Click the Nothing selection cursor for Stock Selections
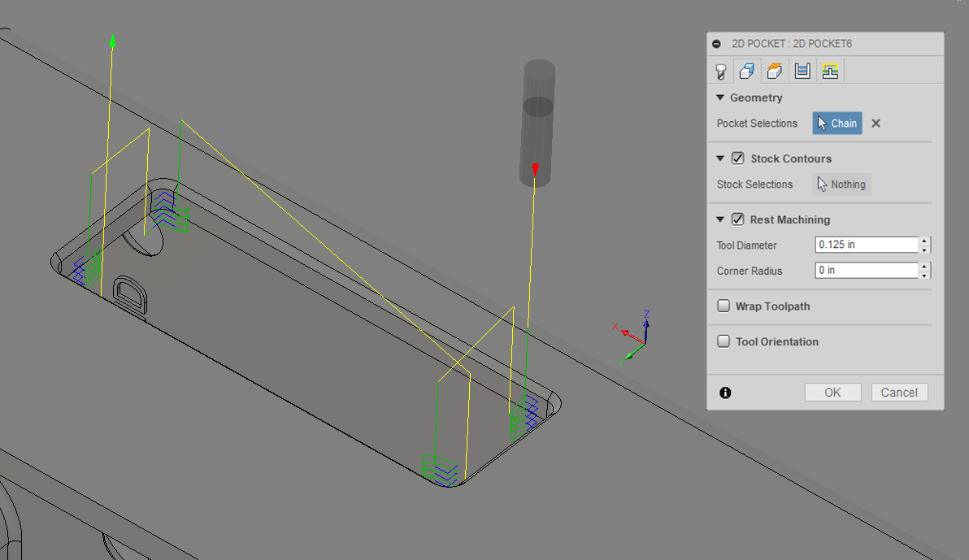 (x=841, y=184)
